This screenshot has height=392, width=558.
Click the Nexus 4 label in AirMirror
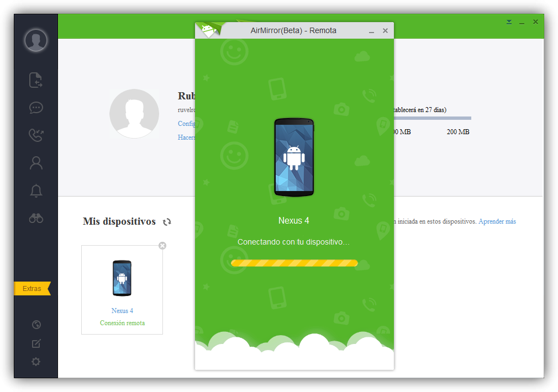[293, 220]
